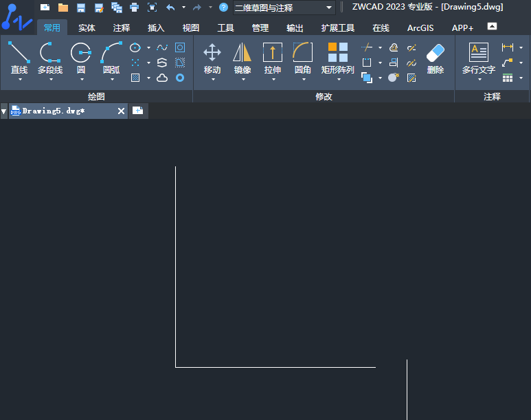Screen dimensions: 531x420
Task: Collapse the ribbon with the up-arrow button
Action: [x=492, y=26]
